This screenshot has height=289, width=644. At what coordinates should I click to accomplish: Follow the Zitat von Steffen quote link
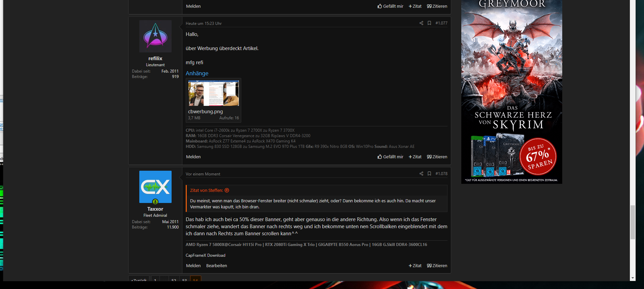tap(206, 190)
